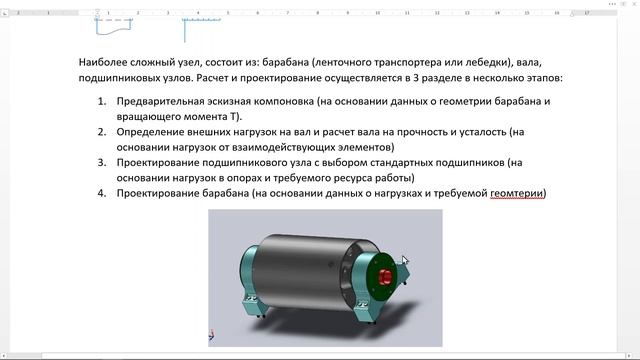This screenshot has height=360, width=640.
Task: Click the phrase "подшипниковых узлов"
Action: click(x=136, y=78)
